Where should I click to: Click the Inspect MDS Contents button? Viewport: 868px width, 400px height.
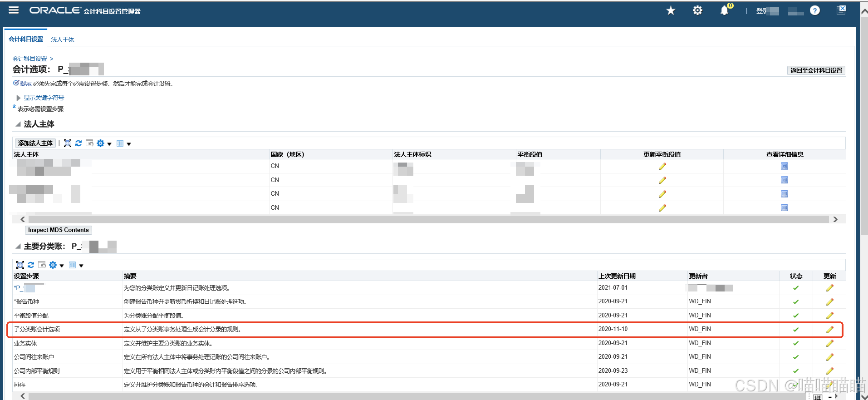point(58,230)
